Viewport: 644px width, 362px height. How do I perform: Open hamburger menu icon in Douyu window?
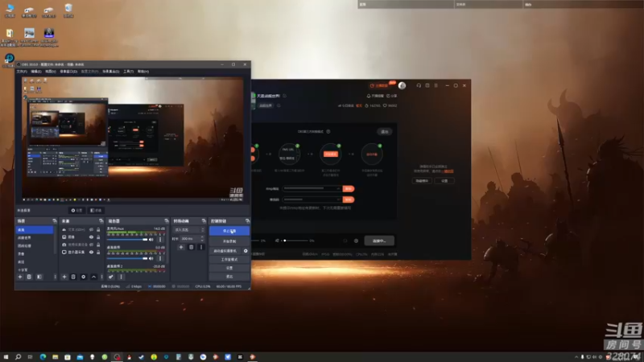tap(436, 85)
